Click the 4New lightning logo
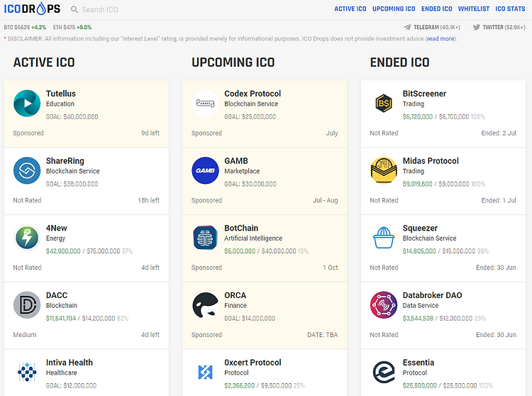This screenshot has width=532, height=396. 27,238
